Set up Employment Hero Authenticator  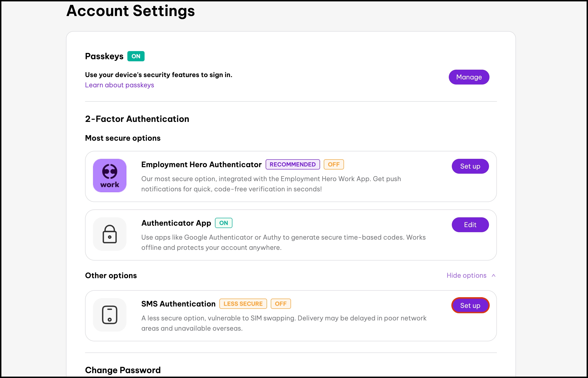tap(470, 166)
